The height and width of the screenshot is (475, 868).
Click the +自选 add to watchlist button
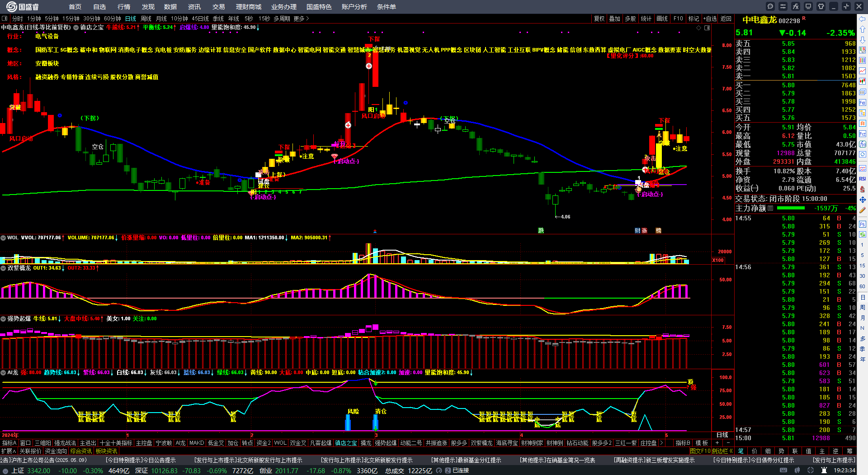click(x=710, y=19)
